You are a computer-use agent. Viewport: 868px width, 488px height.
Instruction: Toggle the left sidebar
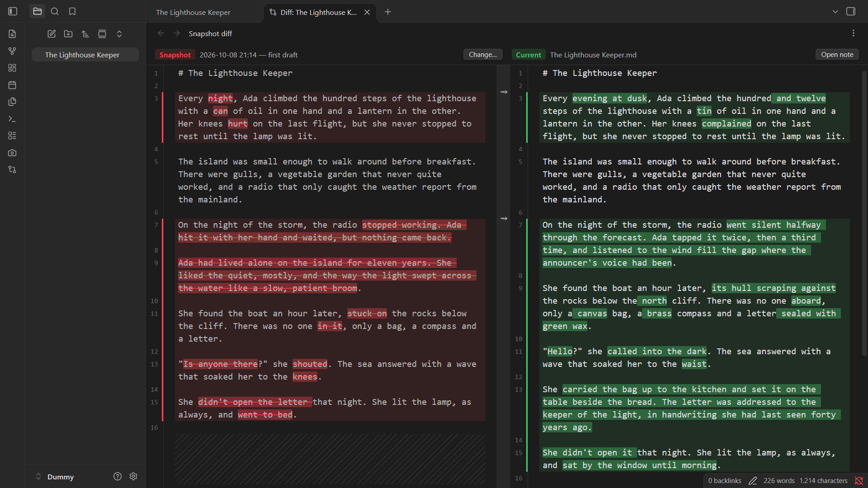[13, 11]
